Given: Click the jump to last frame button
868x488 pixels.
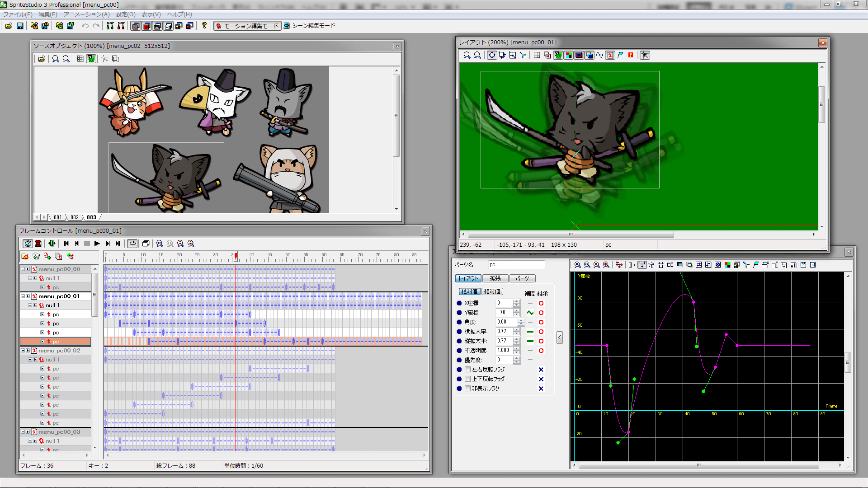Looking at the screenshot, I should [118, 244].
